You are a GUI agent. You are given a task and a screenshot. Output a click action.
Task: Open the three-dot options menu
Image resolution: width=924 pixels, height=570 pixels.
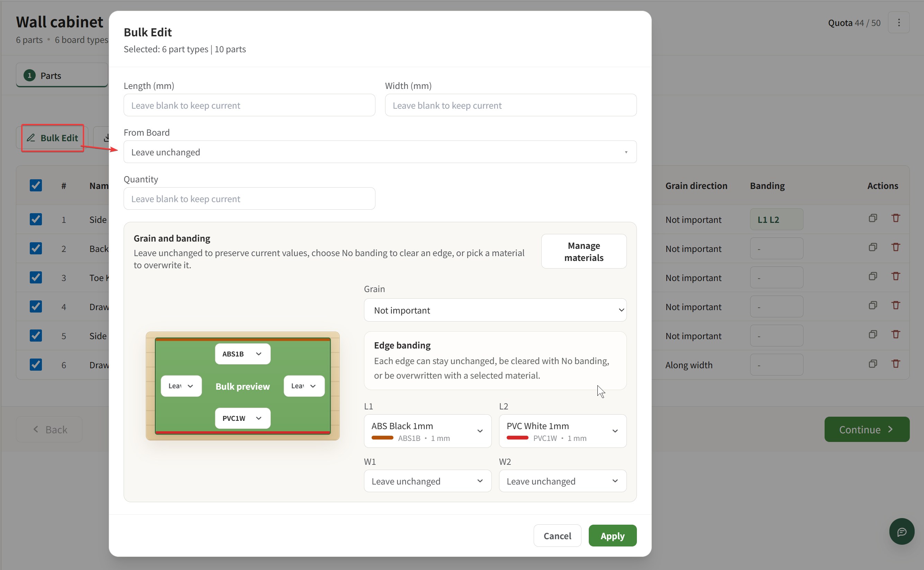(899, 22)
